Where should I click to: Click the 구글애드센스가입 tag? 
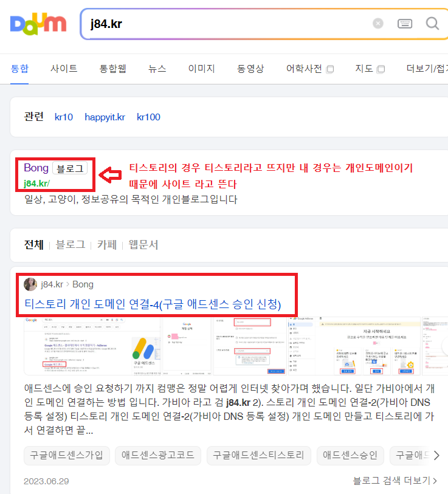[x=66, y=455]
